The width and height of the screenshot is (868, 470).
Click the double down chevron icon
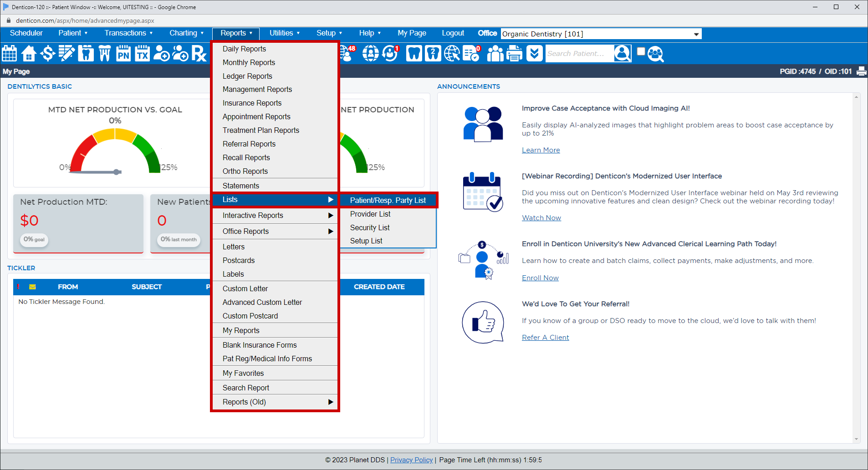(535, 53)
